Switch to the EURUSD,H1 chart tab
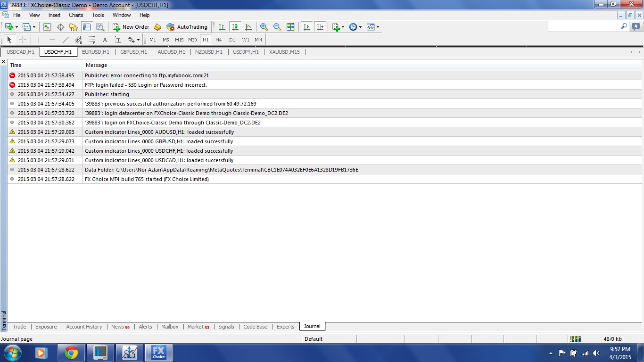This screenshot has height=362, width=644. 96,52
